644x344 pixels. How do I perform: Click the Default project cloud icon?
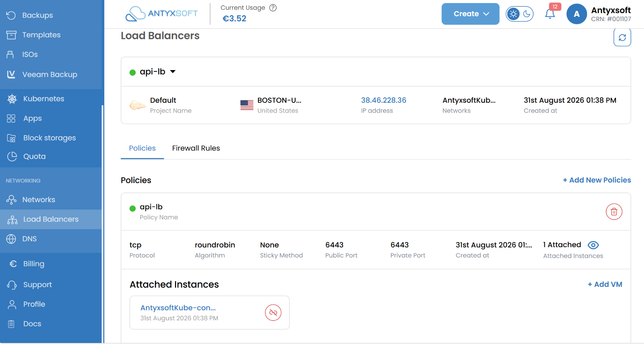[x=138, y=105]
